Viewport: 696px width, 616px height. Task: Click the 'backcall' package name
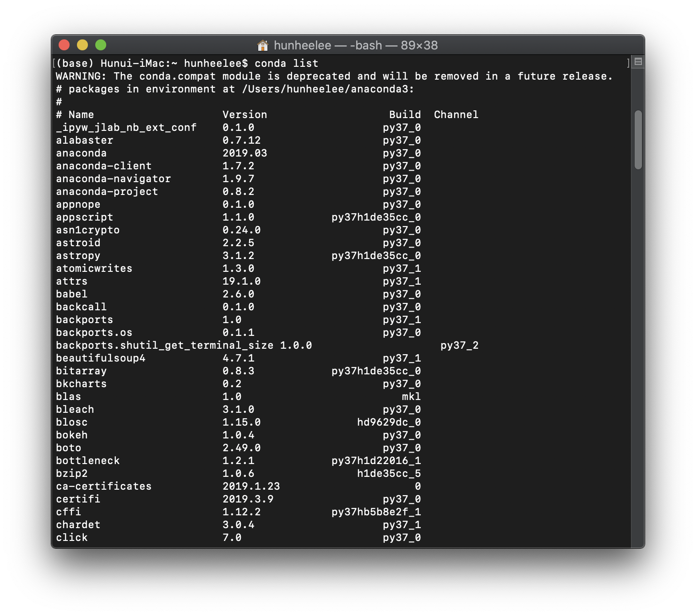point(82,307)
